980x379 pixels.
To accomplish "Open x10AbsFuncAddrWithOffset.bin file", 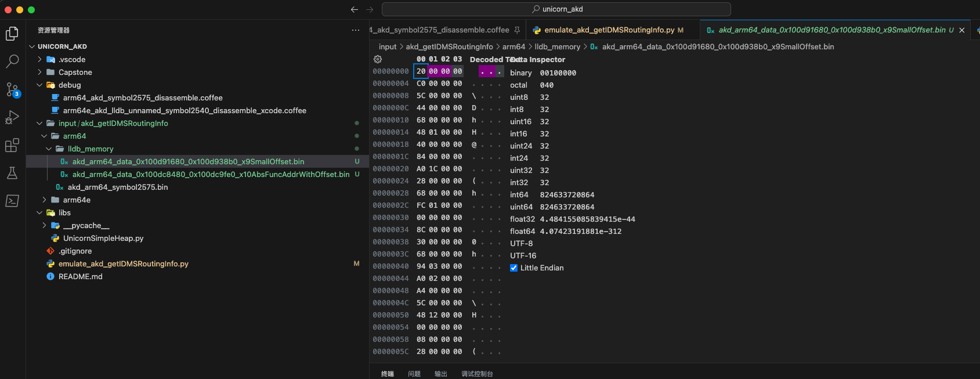I will tap(211, 174).
